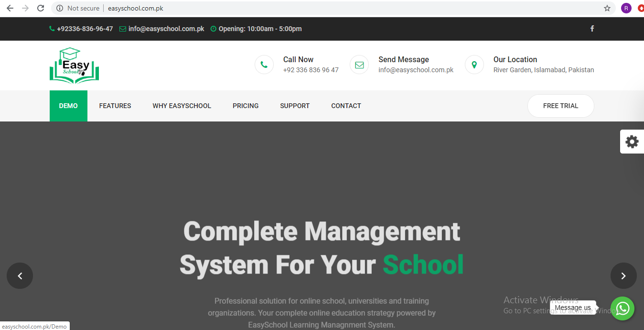Click the +92 336 836 96 47 number under Call Now

click(x=311, y=70)
